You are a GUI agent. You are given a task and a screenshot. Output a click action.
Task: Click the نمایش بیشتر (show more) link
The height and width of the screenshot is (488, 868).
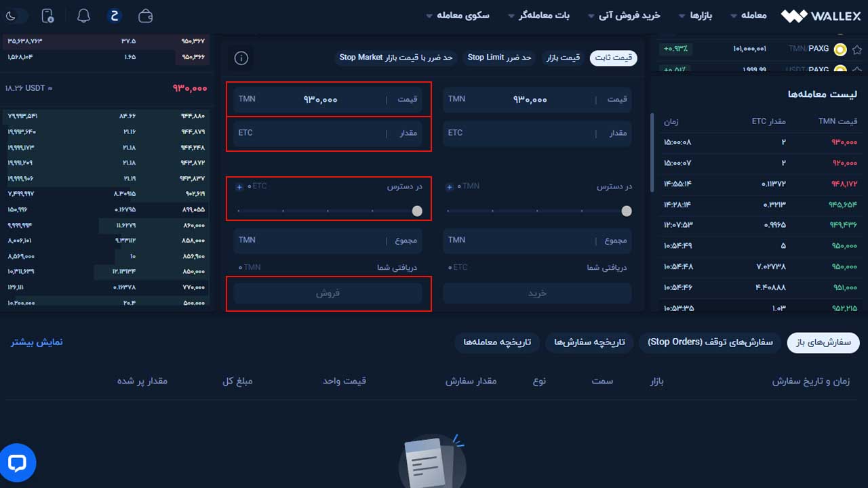pyautogui.click(x=37, y=342)
